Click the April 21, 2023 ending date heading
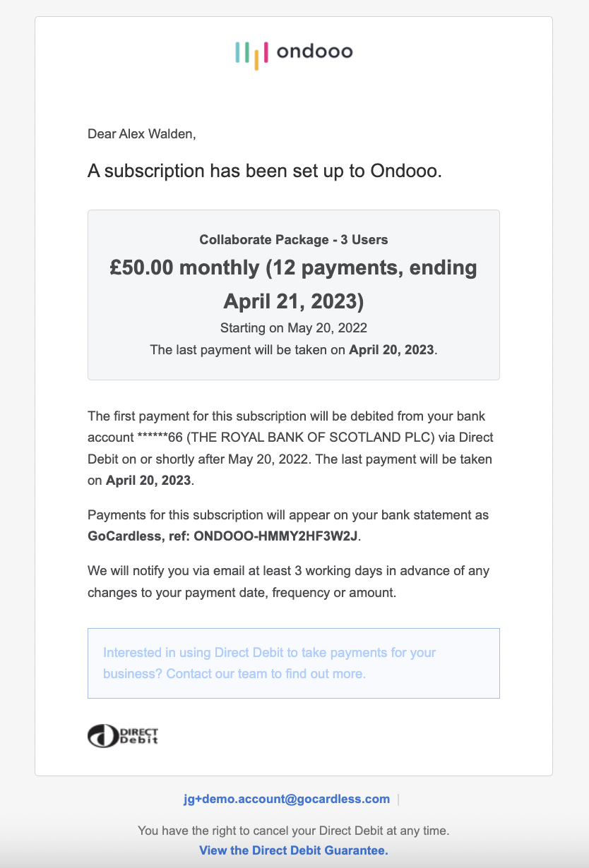Screen dimensions: 589x868 click(293, 301)
